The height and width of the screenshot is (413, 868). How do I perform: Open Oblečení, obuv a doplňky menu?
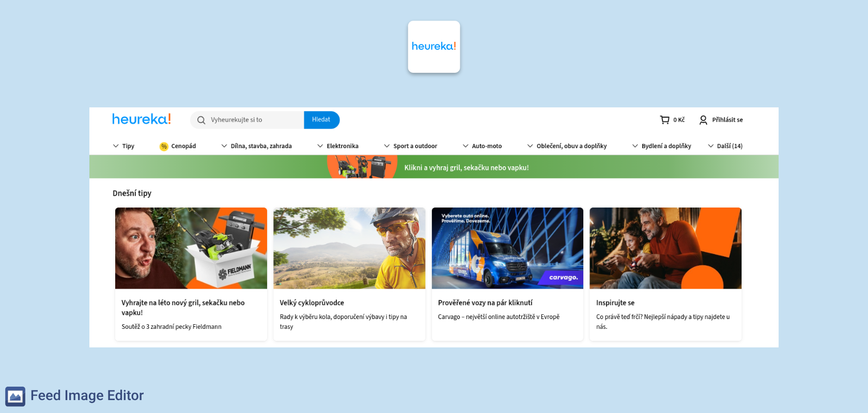click(x=567, y=146)
